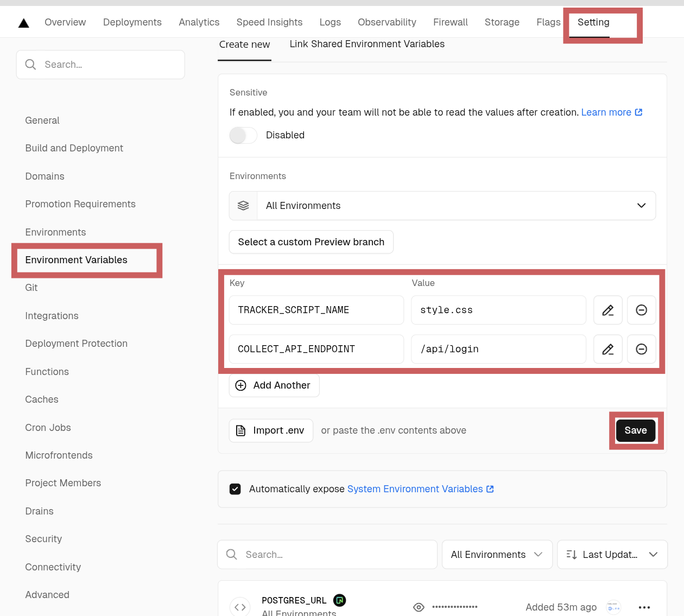Switch to Link Shared Environment Variables tab
This screenshot has height=616, width=684.
tap(367, 45)
